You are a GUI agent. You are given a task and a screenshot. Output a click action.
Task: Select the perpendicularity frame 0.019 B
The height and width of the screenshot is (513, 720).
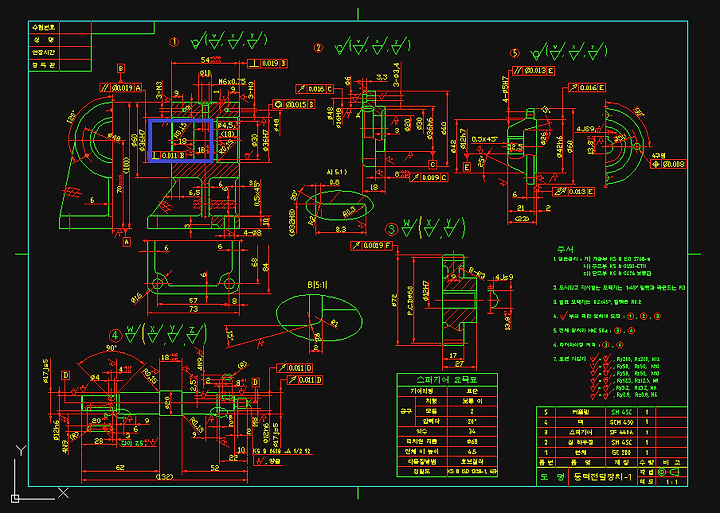pos(268,63)
